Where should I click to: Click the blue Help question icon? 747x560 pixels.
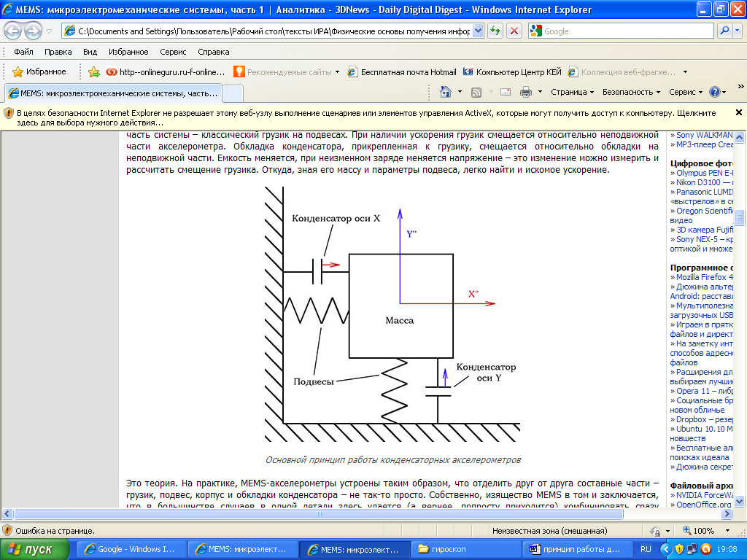click(715, 92)
